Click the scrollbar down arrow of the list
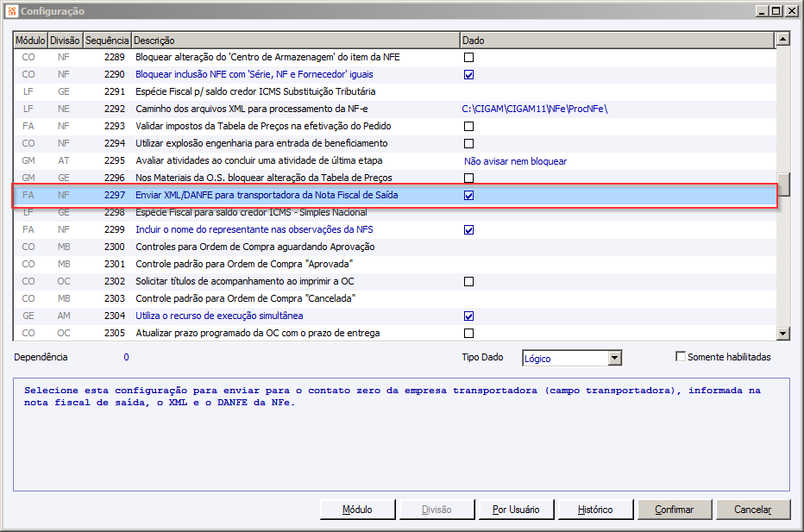This screenshot has height=532, width=804. 782,334
